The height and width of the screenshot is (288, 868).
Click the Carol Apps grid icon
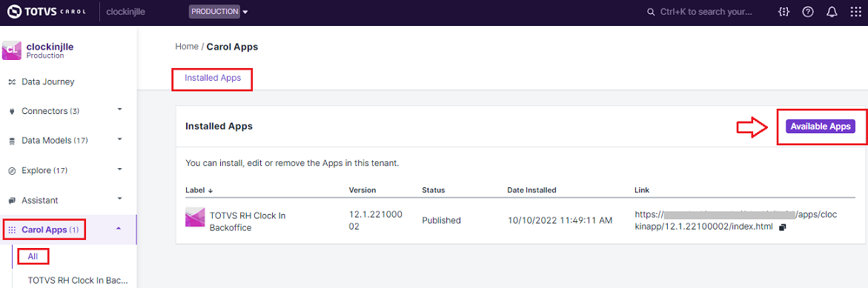[12, 230]
